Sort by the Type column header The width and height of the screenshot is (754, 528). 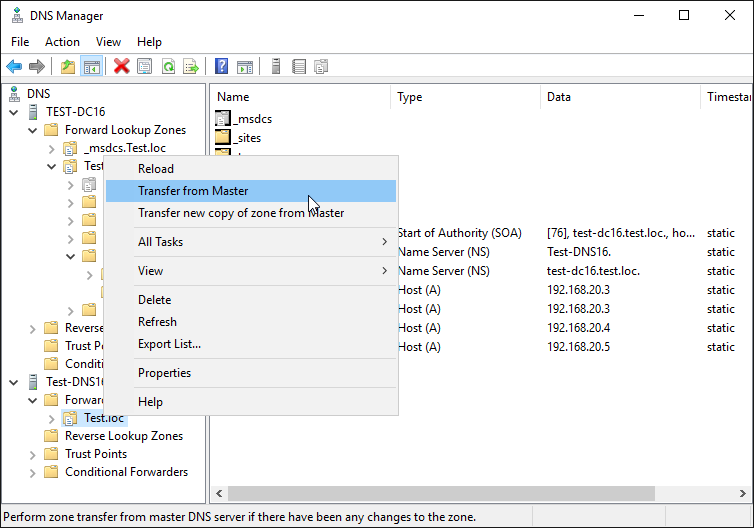pos(465,97)
